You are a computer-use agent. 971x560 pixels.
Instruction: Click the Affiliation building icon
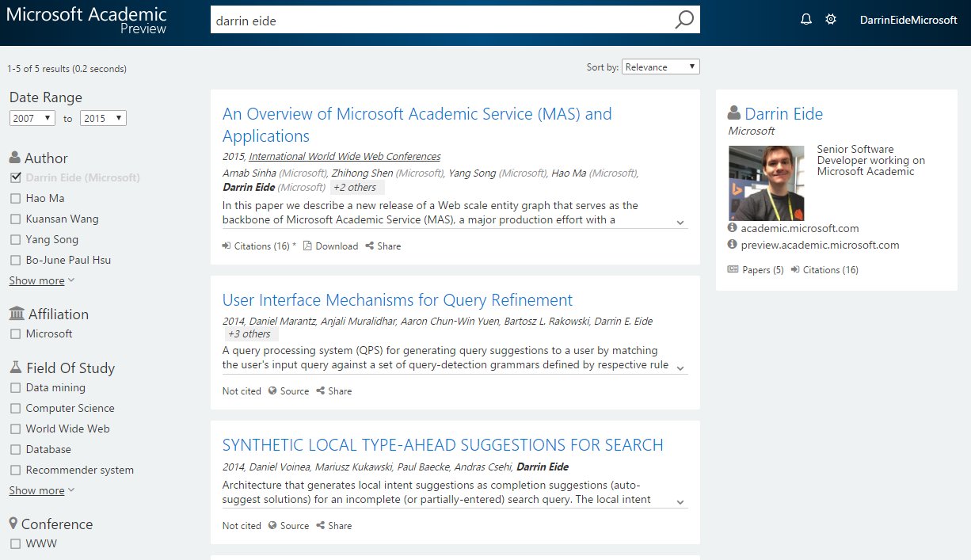(x=17, y=314)
